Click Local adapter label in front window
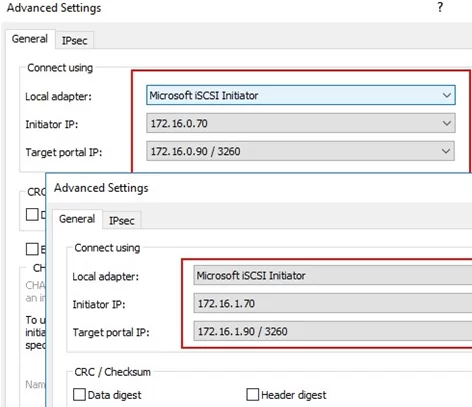This screenshot has width=472, height=407. coord(105,277)
